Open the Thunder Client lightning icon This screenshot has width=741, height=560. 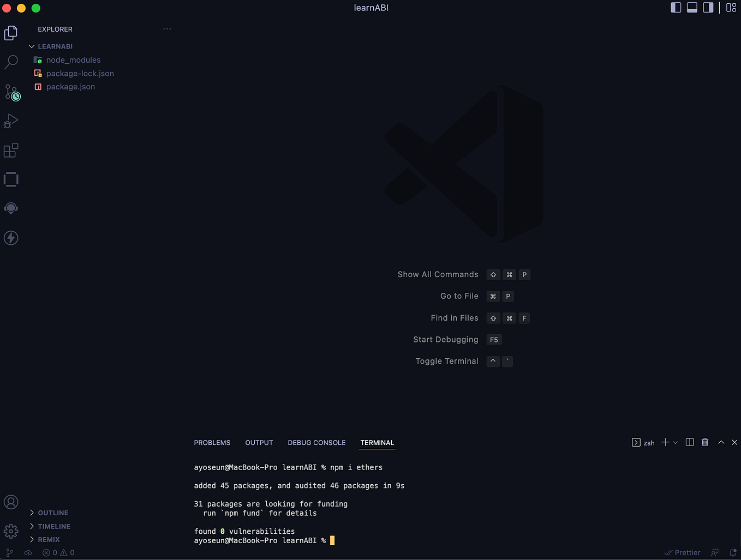click(x=11, y=238)
